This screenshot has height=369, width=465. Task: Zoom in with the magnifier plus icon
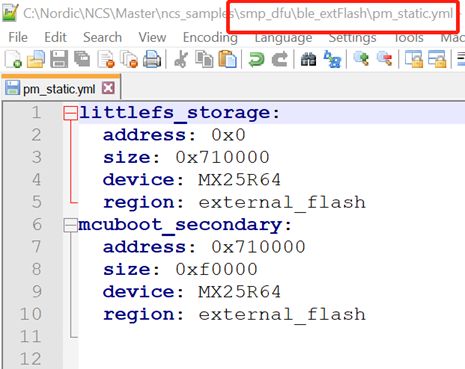pyautogui.click(x=361, y=59)
